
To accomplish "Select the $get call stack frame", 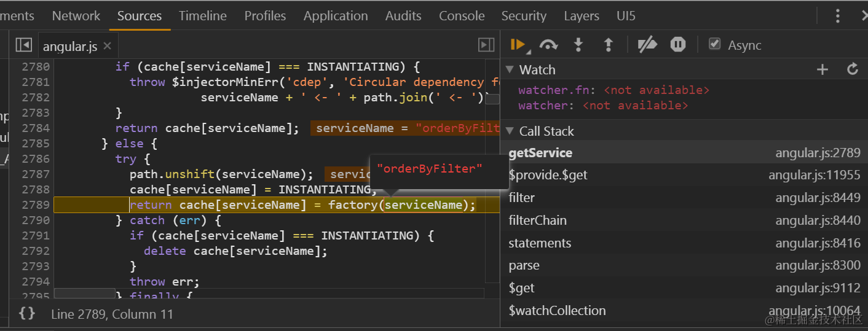I will pyautogui.click(x=684, y=288).
